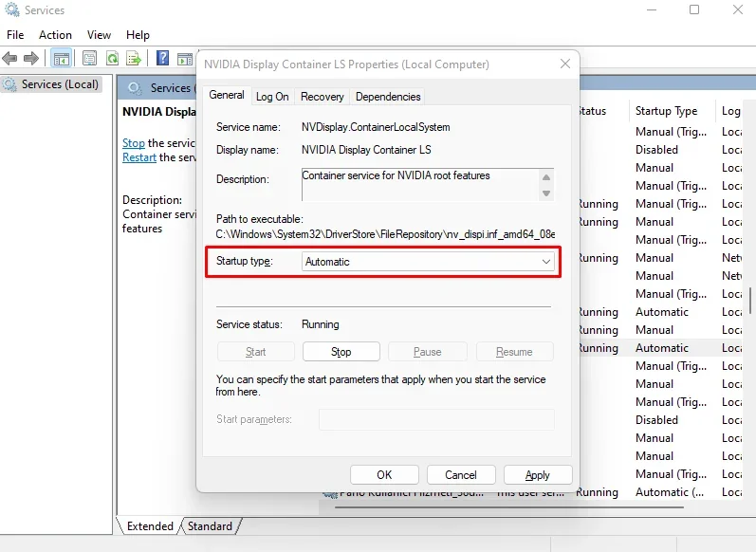This screenshot has width=756, height=552.
Task: Toggle the Show/Hide Console Tree icon
Action: coord(62,59)
